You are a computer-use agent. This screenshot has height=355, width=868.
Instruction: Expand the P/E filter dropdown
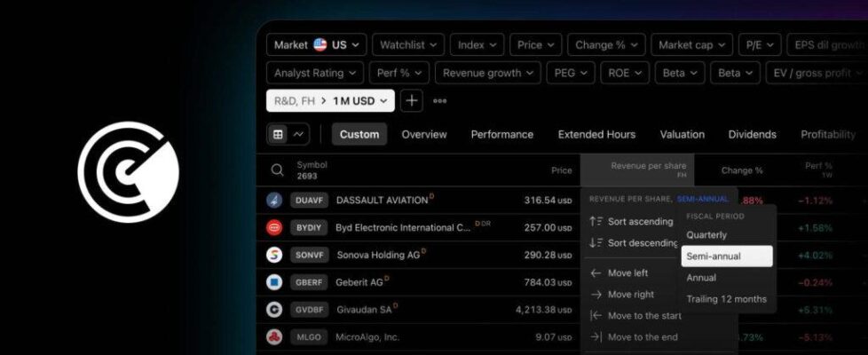760,45
